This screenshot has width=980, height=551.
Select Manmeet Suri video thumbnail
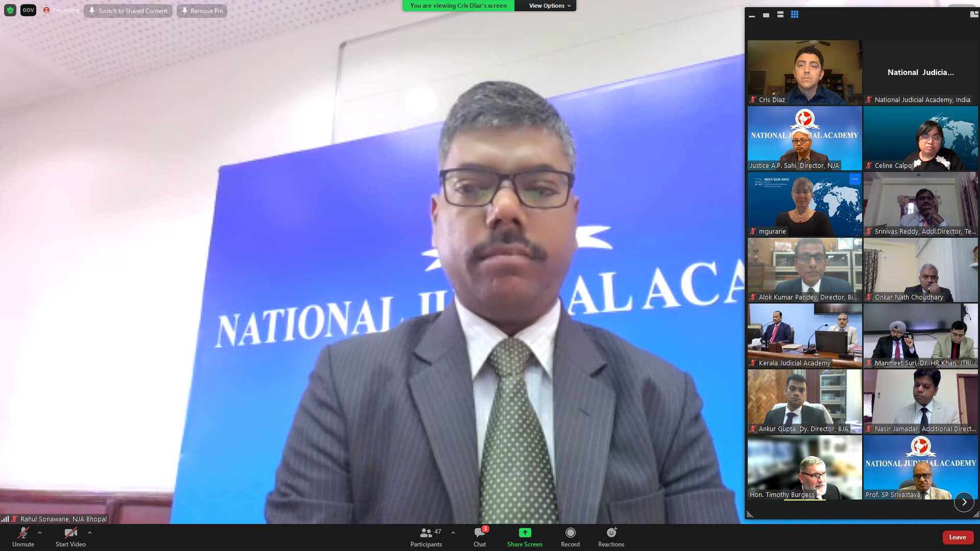click(x=921, y=336)
